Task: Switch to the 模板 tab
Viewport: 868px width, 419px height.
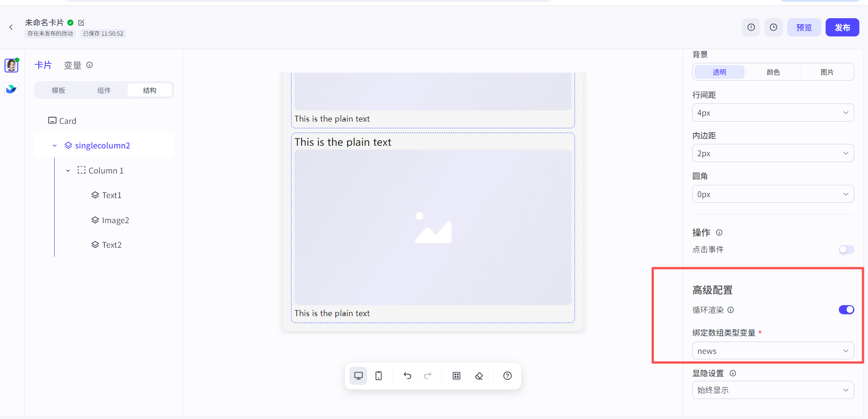Action: 58,90
